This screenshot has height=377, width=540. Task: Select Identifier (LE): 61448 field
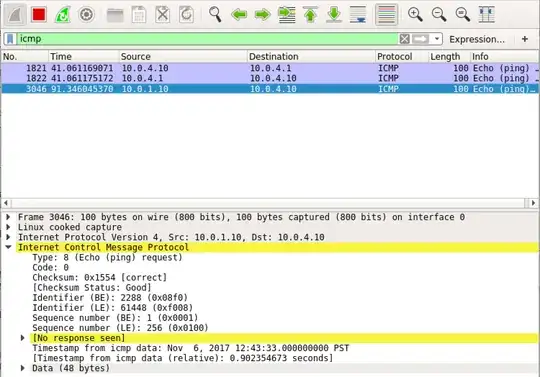(x=112, y=307)
